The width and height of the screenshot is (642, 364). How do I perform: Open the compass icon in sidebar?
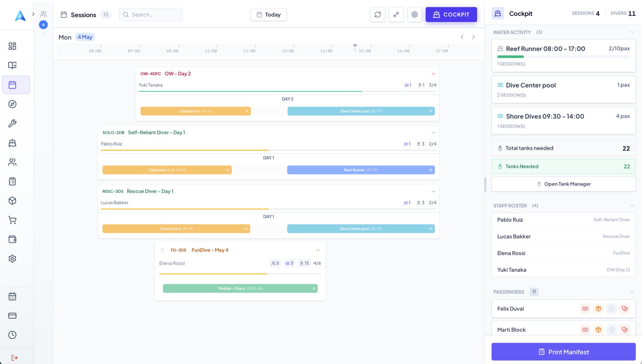click(x=12, y=104)
